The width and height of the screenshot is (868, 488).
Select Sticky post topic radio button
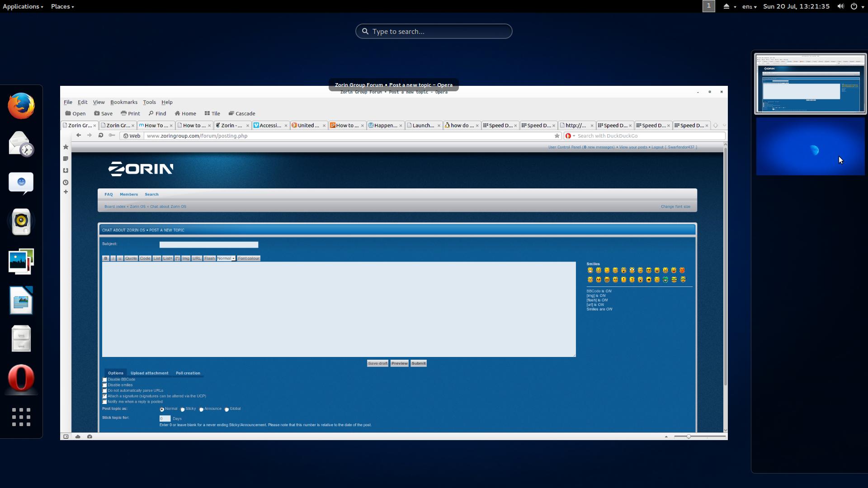[x=183, y=409]
